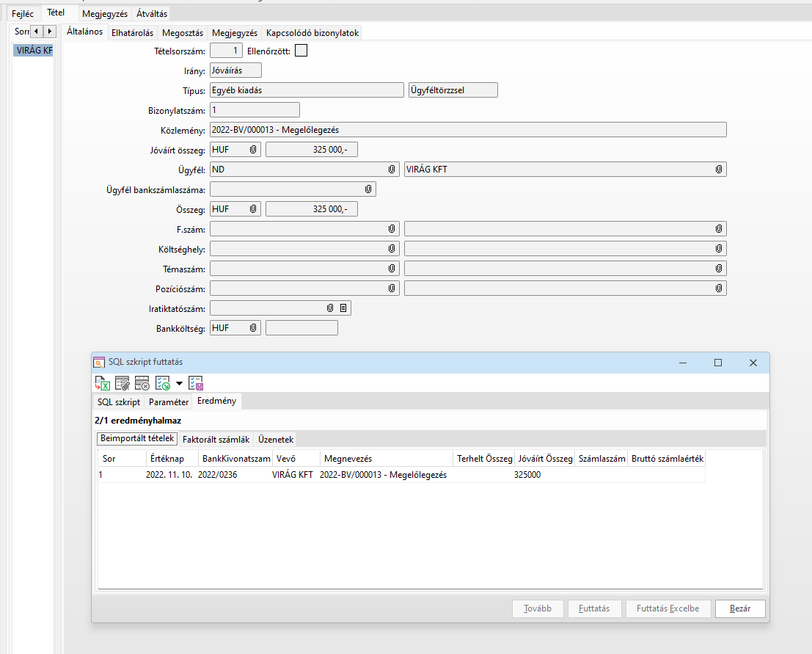
Task: Click paperclip icon in Bankköltség HUF field
Action: (253, 328)
